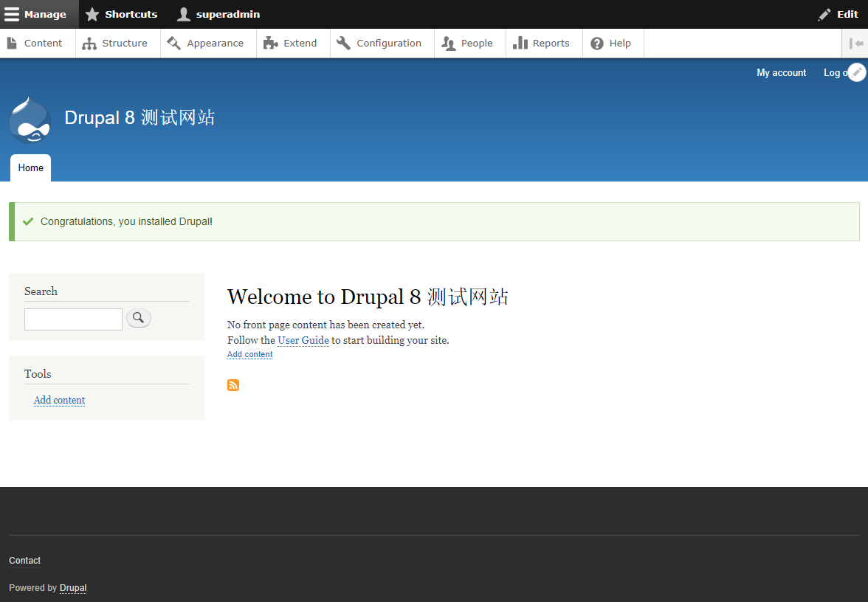Log out of the site

click(x=836, y=72)
